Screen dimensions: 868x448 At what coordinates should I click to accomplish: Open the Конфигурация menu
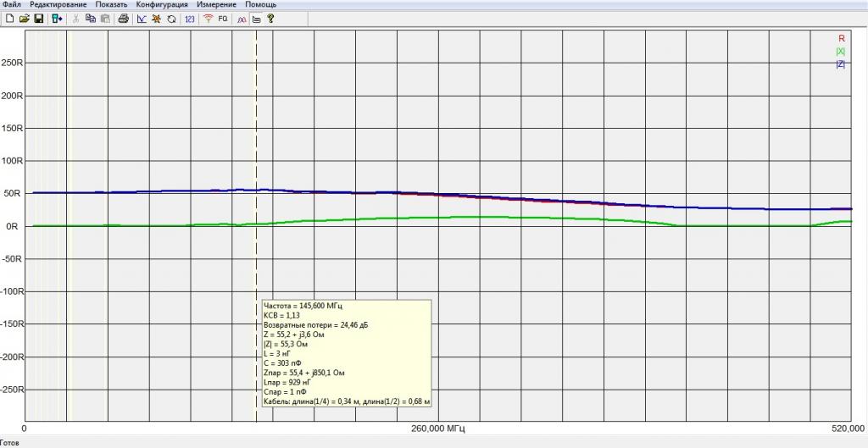[x=162, y=4]
